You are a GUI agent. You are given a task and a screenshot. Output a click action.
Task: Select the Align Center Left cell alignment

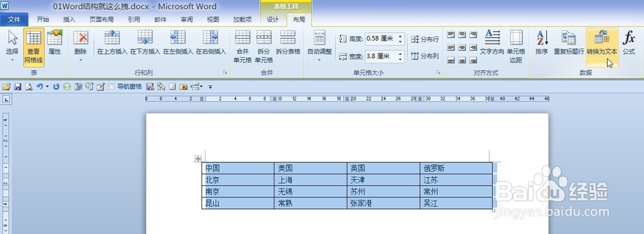pyautogui.click(x=451, y=47)
